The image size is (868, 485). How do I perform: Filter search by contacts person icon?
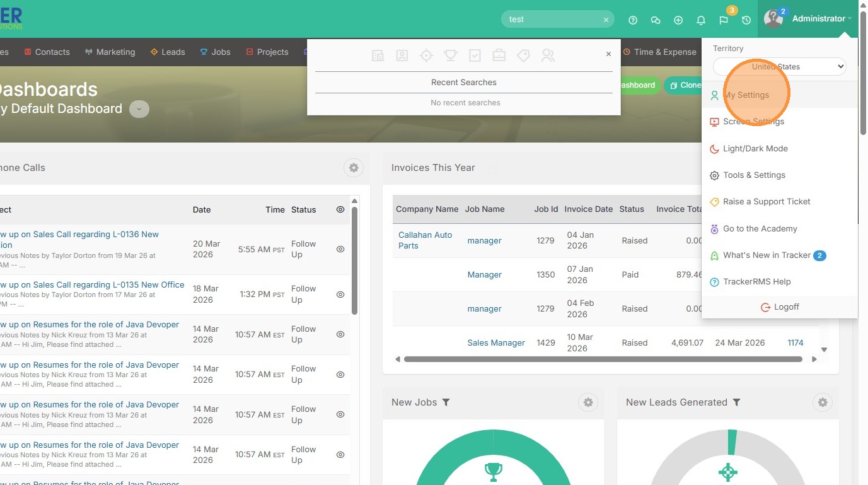click(402, 56)
